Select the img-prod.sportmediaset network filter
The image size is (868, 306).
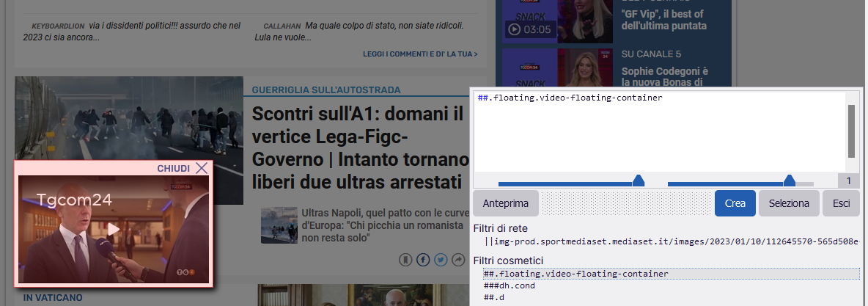click(671, 241)
